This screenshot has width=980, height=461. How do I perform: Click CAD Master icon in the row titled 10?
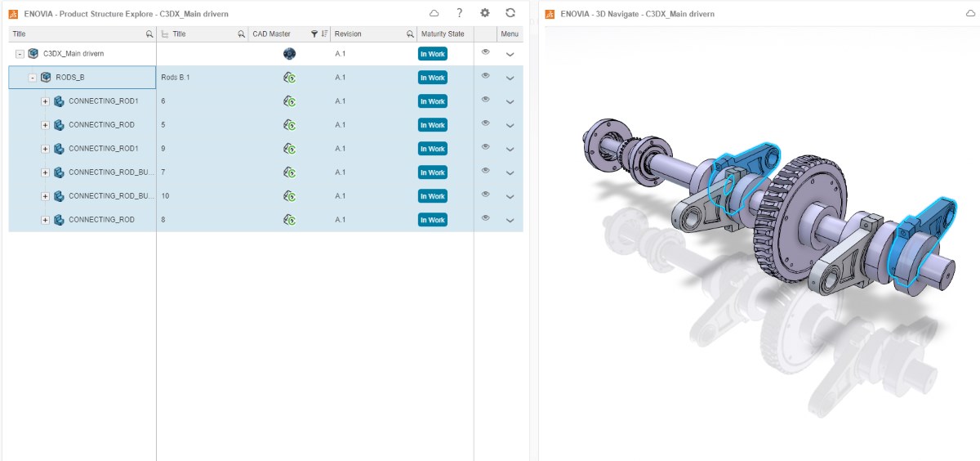[289, 196]
